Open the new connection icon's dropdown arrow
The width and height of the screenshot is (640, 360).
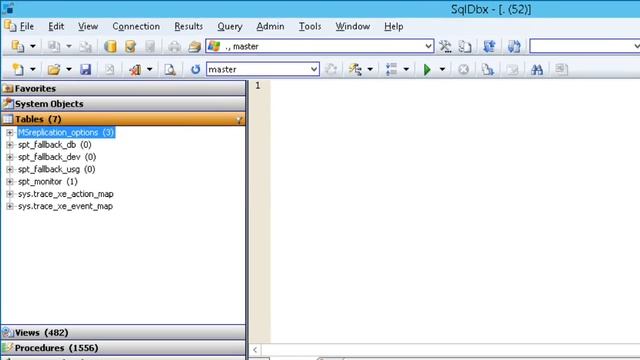[33, 47]
